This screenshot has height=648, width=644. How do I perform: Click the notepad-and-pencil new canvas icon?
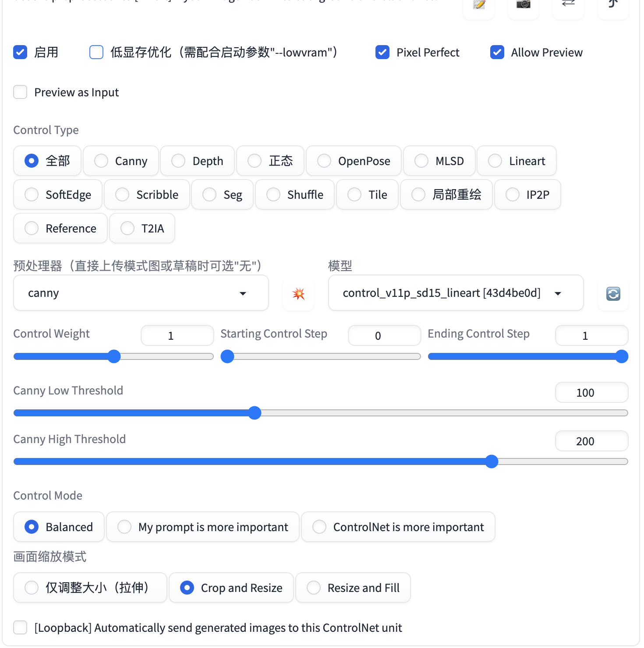479,5
